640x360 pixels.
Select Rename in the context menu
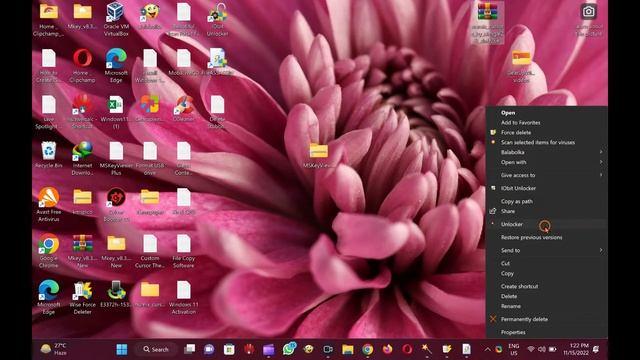[x=546, y=306]
